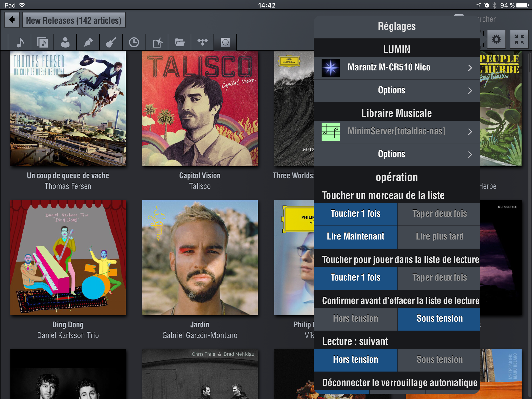Open the TIDAL service icon
The image size is (532, 399).
(202, 42)
